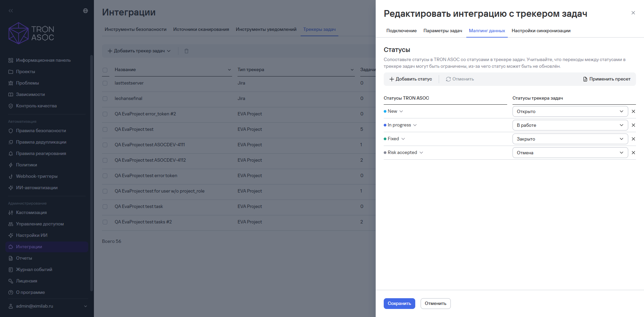The width and height of the screenshot is (644, 317).
Task: Open Журнал событий in the sidebar
Action: 34,270
